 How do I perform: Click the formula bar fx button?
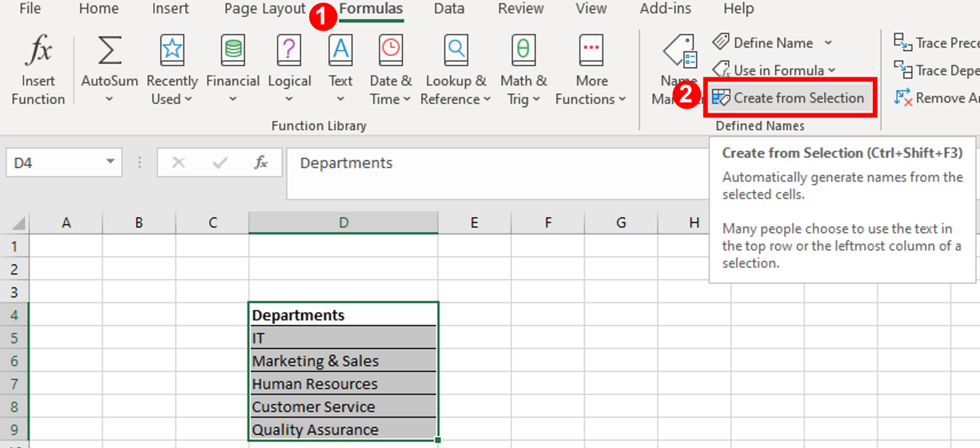pyautogui.click(x=261, y=163)
